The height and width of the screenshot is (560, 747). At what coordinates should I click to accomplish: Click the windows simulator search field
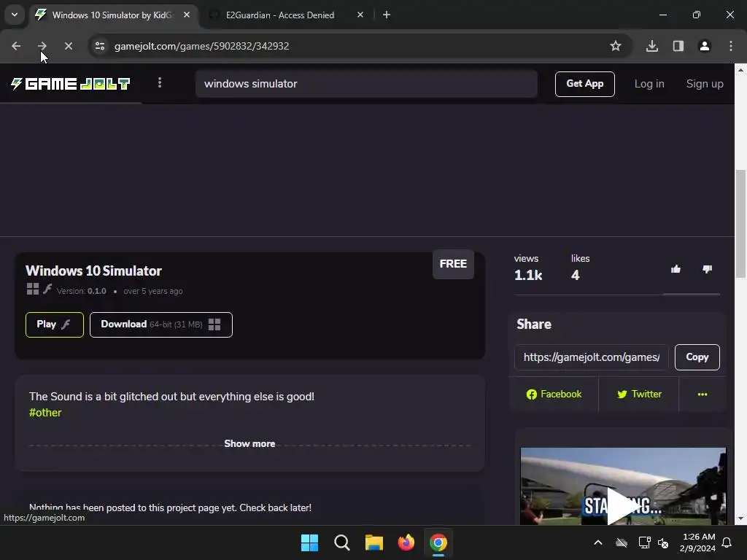(366, 84)
